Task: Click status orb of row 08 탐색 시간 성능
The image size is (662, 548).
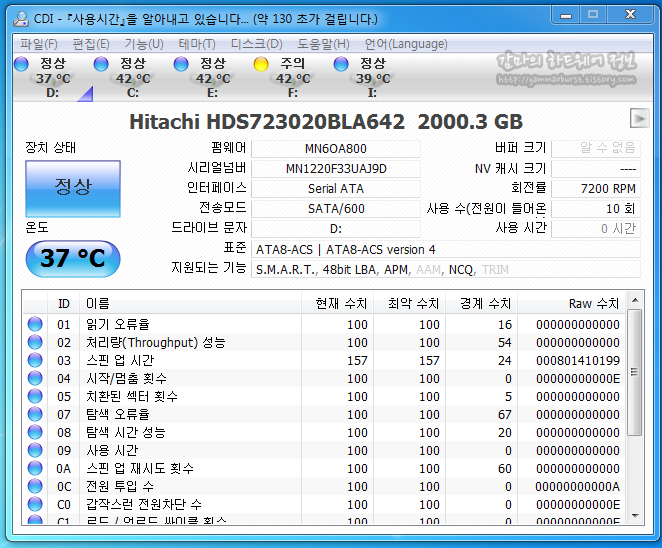Action: point(35,432)
